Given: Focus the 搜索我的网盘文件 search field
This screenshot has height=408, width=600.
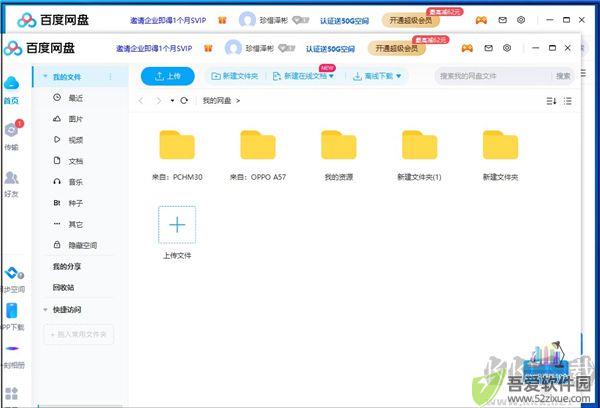Looking at the screenshot, I should pos(494,76).
